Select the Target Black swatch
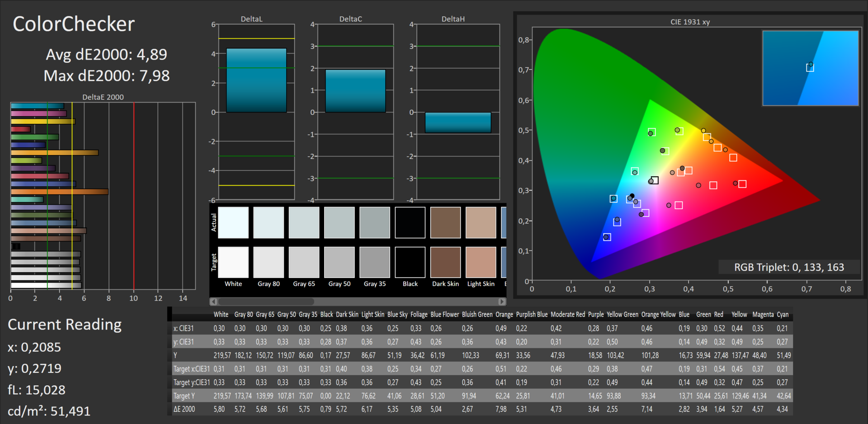The height and width of the screenshot is (424, 868). [410, 262]
